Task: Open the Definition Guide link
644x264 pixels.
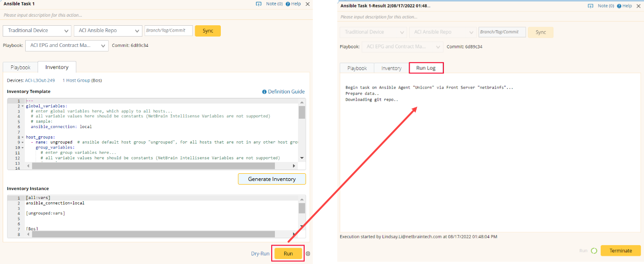Action: (286, 92)
